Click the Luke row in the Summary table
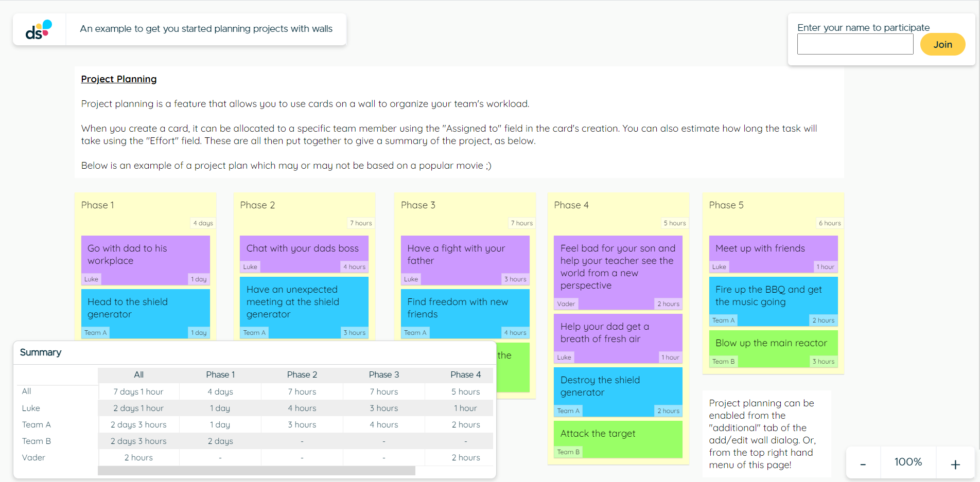 click(31, 408)
